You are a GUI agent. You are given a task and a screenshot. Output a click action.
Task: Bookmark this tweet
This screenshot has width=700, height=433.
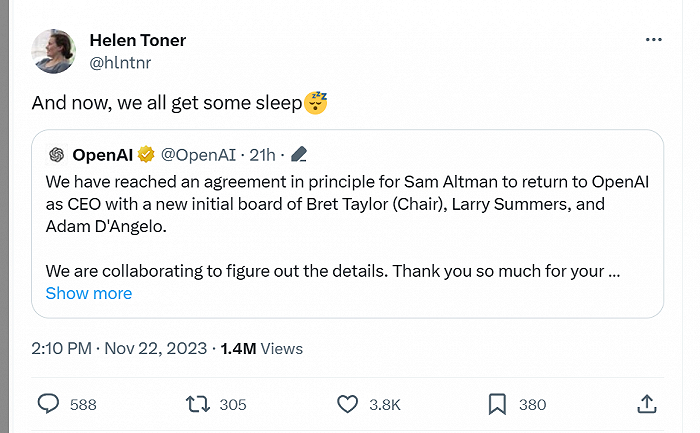click(497, 404)
